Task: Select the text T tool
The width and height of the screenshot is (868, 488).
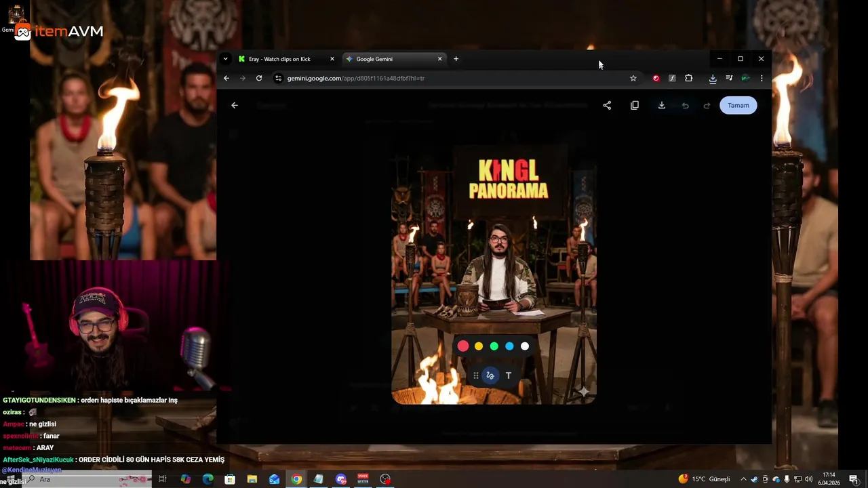Action: [x=508, y=375]
